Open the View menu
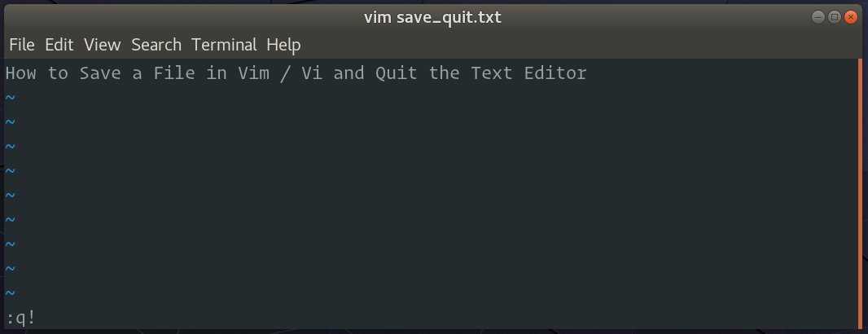Image resolution: width=868 pixels, height=334 pixels. click(x=102, y=45)
